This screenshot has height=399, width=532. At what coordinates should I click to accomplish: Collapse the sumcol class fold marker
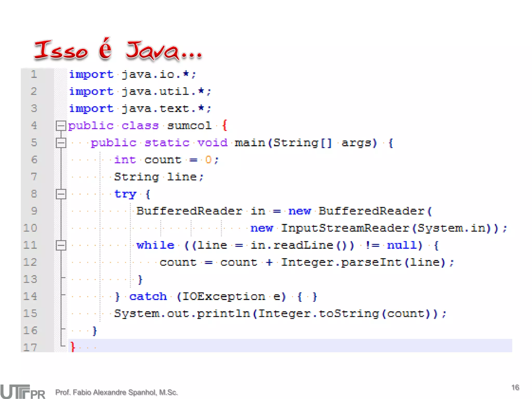[61, 126]
